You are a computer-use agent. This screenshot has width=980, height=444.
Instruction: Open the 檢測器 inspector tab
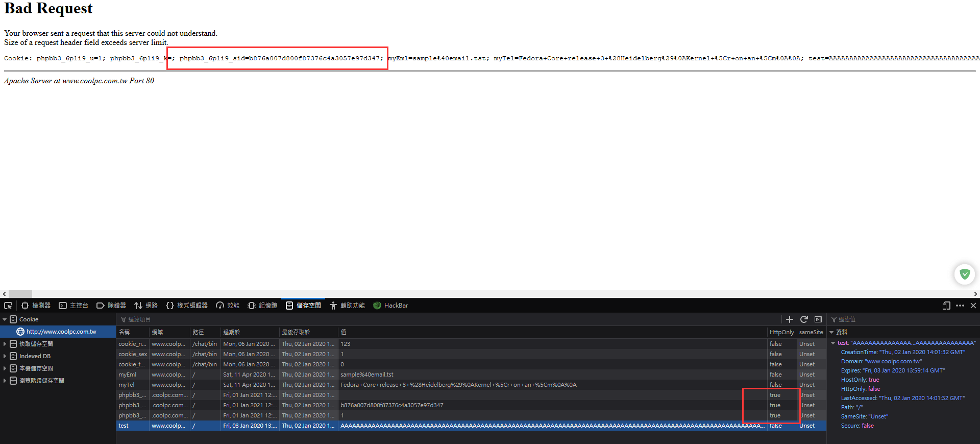(x=36, y=306)
